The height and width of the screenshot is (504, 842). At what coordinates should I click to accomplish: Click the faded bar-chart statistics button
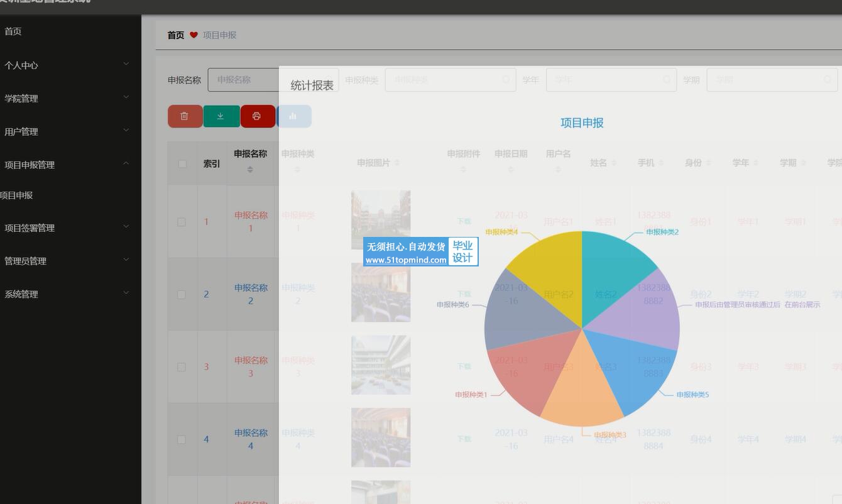coord(293,116)
